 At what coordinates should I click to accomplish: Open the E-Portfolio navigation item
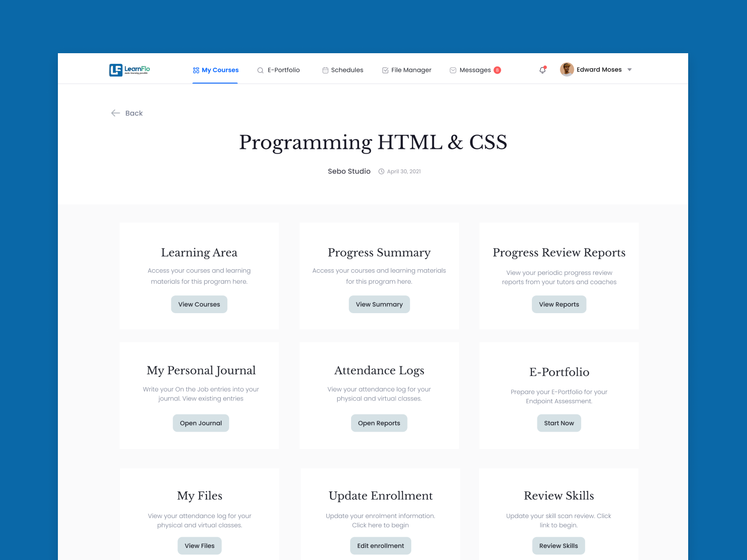click(x=283, y=70)
